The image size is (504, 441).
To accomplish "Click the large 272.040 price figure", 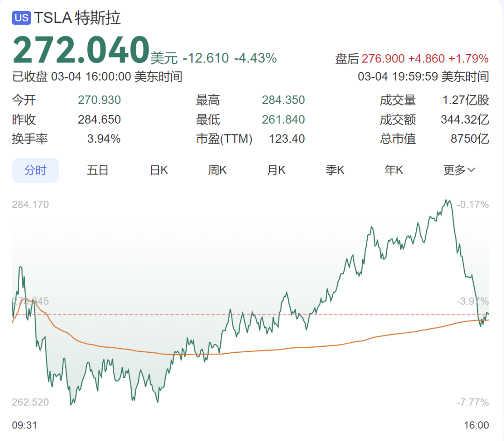I will tap(80, 50).
